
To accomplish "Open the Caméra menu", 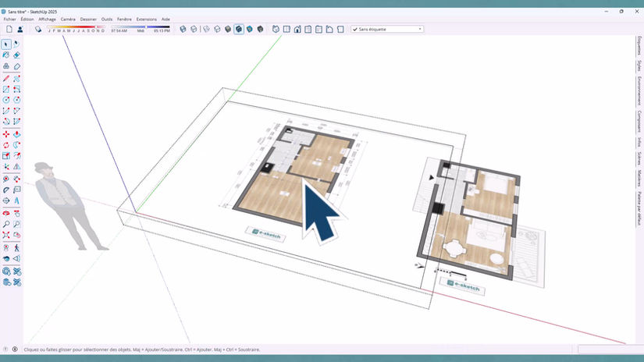I will (68, 20).
